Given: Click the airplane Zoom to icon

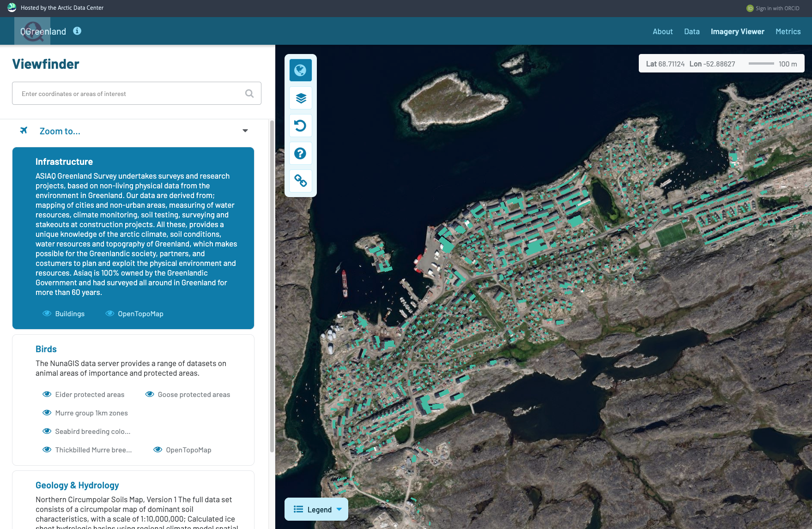Looking at the screenshot, I should (x=24, y=131).
